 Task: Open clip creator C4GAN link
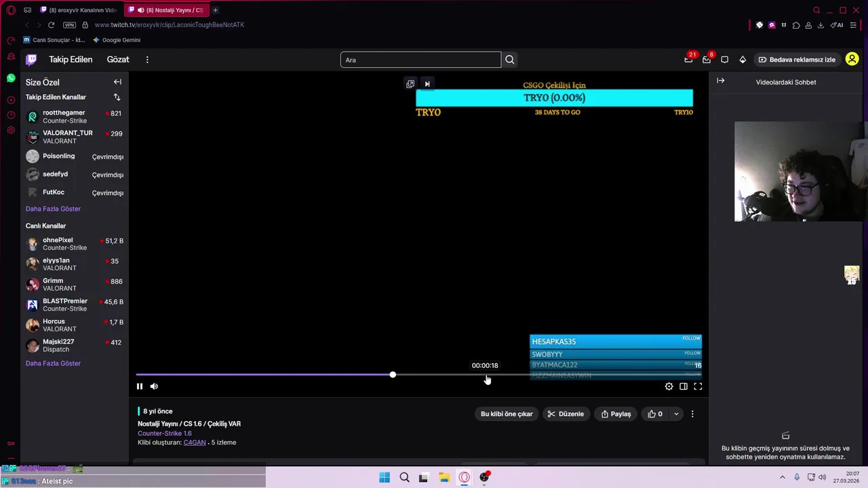(195, 443)
